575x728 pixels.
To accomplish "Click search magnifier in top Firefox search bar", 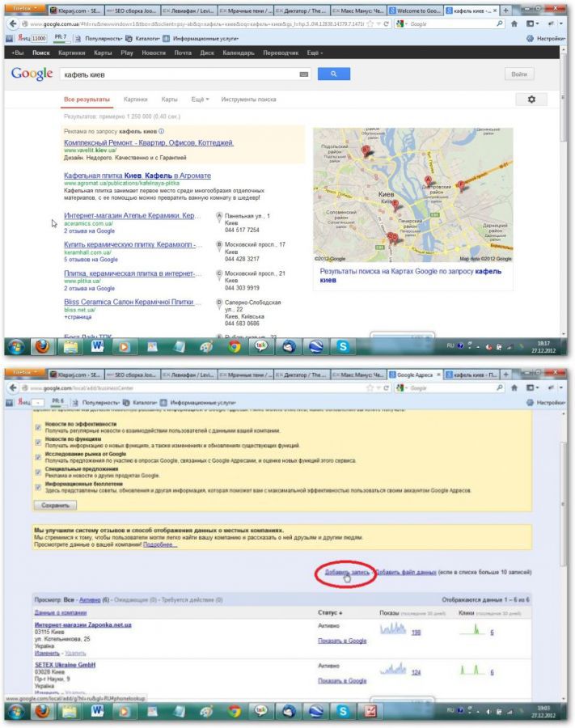I will point(499,23).
